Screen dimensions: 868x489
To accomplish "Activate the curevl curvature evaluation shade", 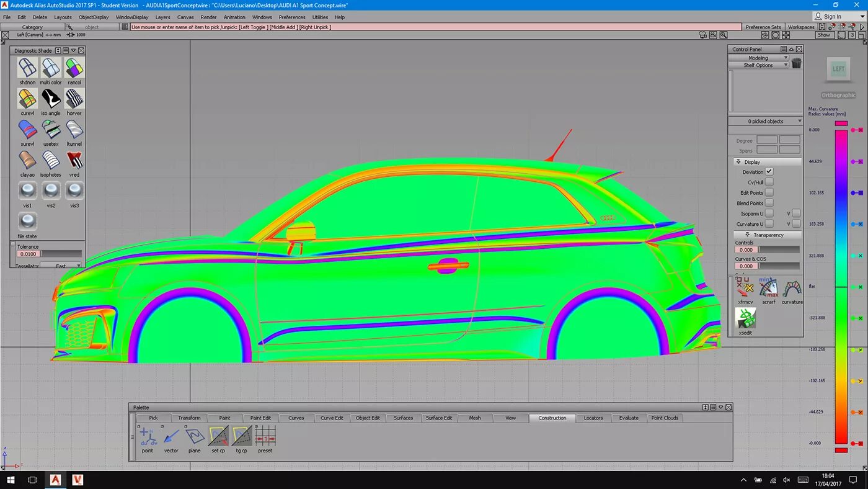I will 27,98.
